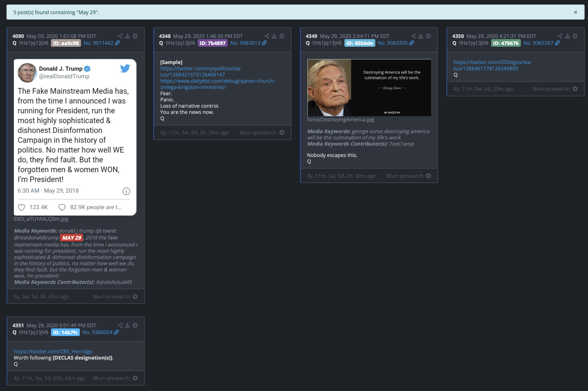The width and height of the screenshot is (588, 391).
Task: View the Donald J. Trump tweet image
Action: (75, 137)
